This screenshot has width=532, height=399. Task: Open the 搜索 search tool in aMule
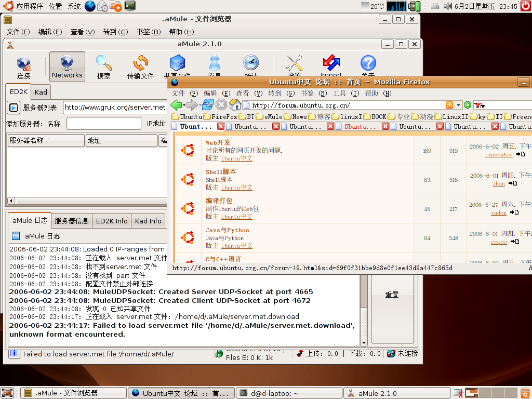(103, 67)
